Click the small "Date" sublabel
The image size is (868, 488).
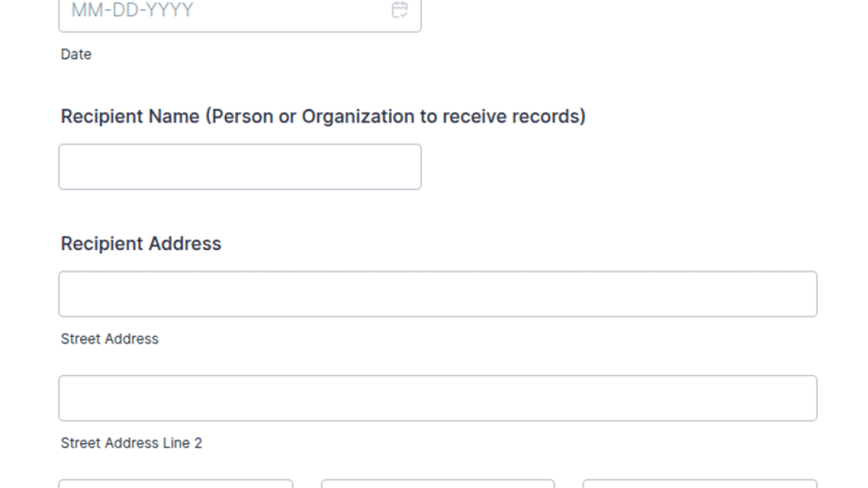[x=76, y=54]
